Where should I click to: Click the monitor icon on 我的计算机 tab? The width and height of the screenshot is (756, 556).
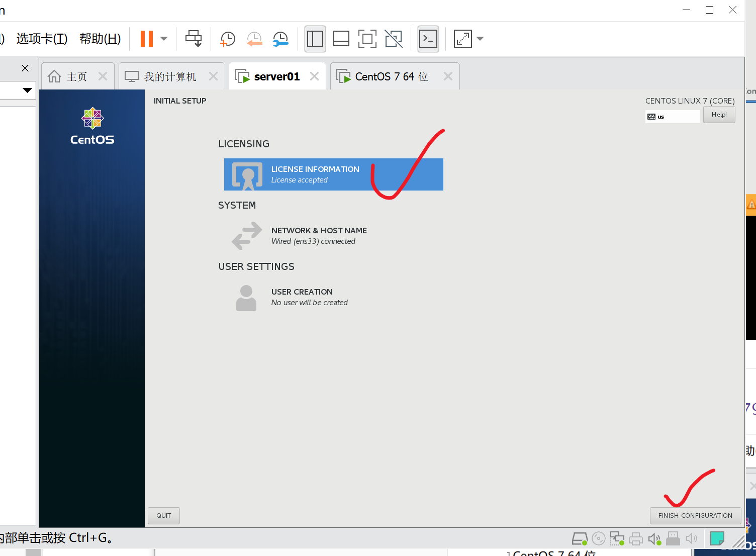point(132,76)
